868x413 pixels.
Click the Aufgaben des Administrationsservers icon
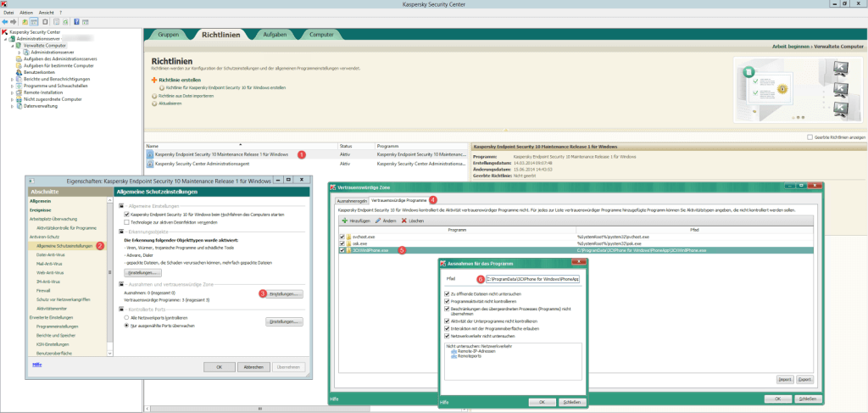tap(19, 59)
